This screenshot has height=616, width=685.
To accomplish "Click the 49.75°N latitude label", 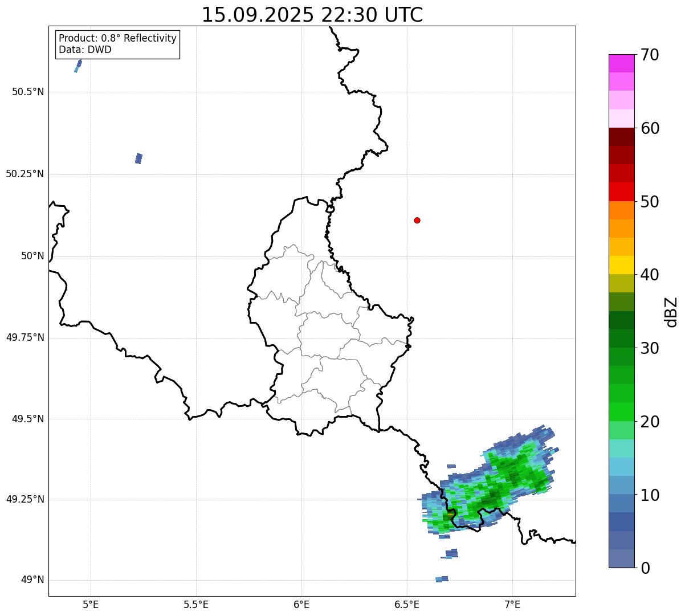I will point(25,337).
